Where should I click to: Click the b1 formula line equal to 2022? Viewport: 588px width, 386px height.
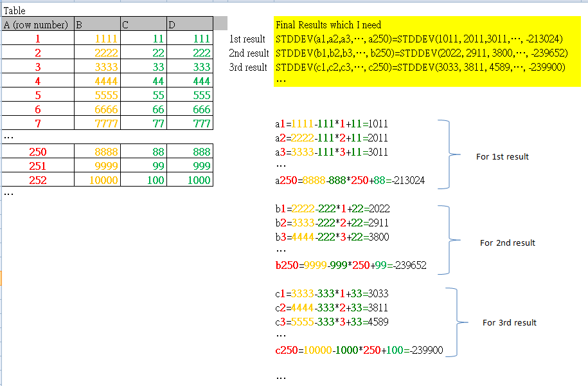(x=332, y=208)
